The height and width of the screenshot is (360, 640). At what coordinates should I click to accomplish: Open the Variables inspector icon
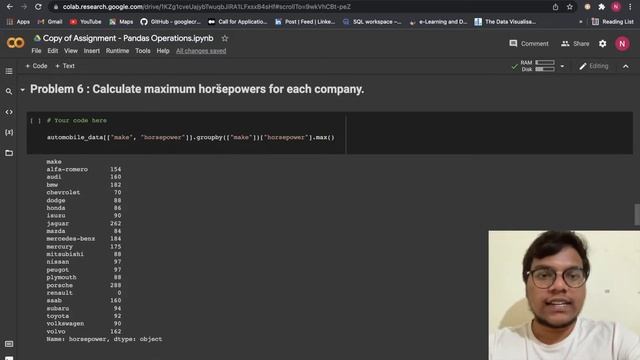(x=9, y=132)
